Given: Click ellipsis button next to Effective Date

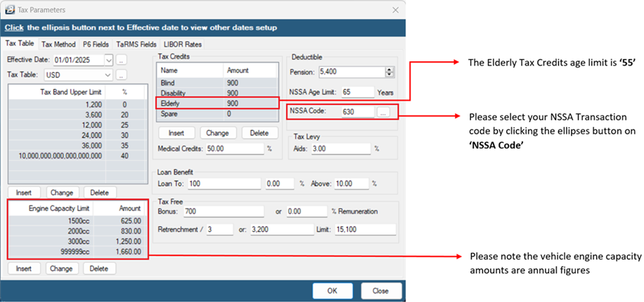Looking at the screenshot, I should pos(121,60).
